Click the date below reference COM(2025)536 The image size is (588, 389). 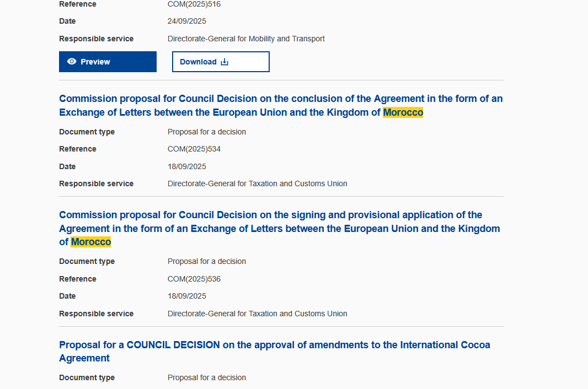187,296
